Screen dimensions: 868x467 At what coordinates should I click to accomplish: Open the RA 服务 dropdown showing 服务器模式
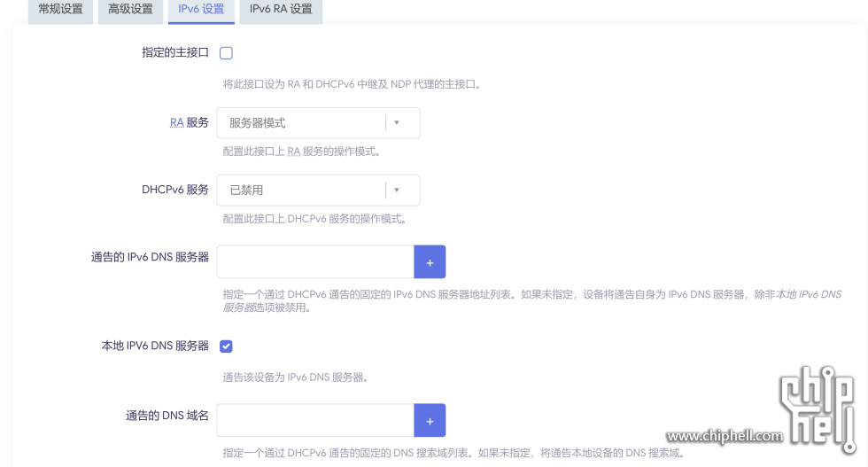(318, 123)
